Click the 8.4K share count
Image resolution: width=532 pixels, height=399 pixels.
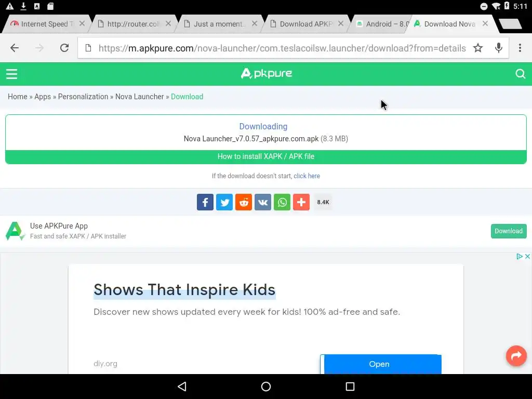click(x=323, y=202)
